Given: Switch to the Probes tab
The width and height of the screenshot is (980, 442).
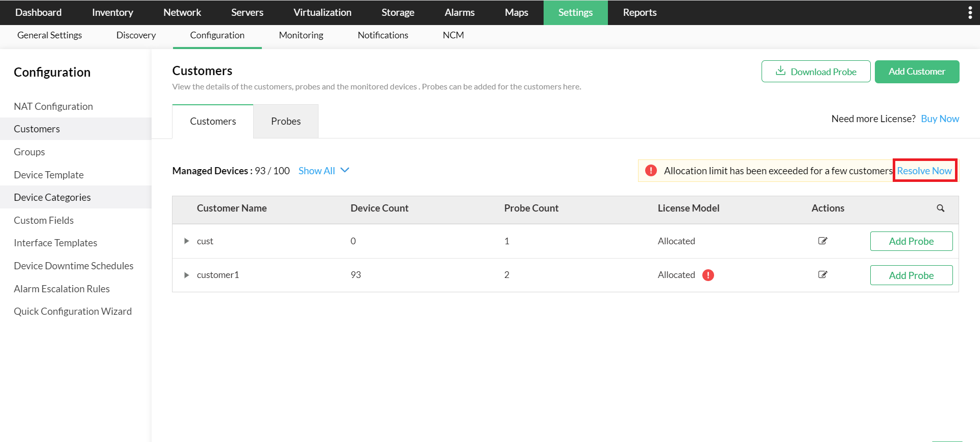Looking at the screenshot, I should click(286, 121).
